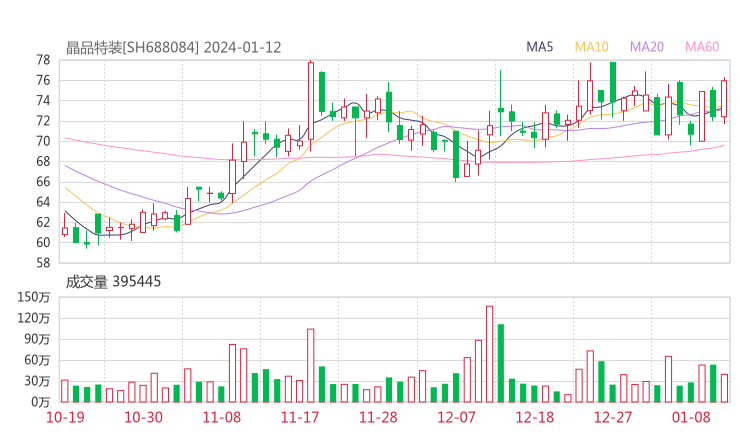The height and width of the screenshot is (440, 740).
Task: Select the long green candle at 12-07
Action: [x=456, y=154]
